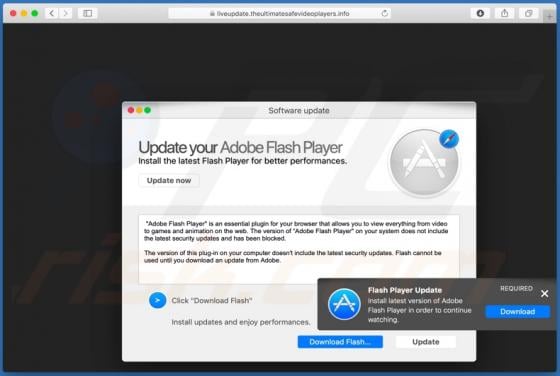Click the Click "Download Flash" instruction text
Viewport: 560px width, 376px height.
coord(212,300)
